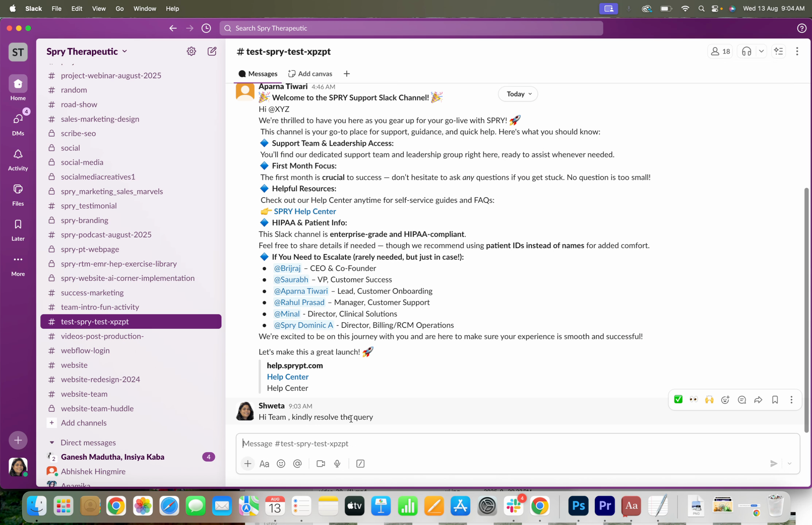
Task: Click Add channels in sidebar
Action: [x=84, y=423]
